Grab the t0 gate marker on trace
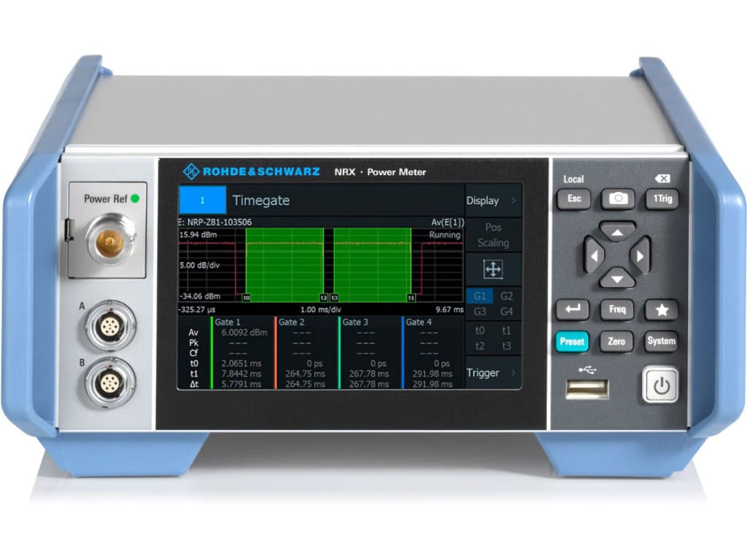The width and height of the screenshot is (747, 560). pos(247,297)
